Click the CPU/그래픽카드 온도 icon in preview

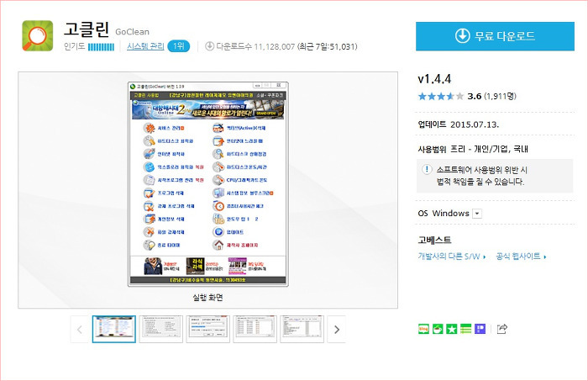click(218, 180)
